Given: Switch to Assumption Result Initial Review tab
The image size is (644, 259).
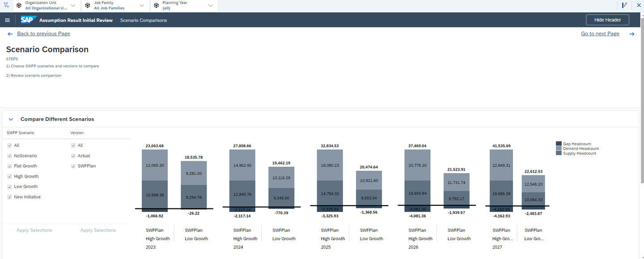Looking at the screenshot, I should point(76,20).
